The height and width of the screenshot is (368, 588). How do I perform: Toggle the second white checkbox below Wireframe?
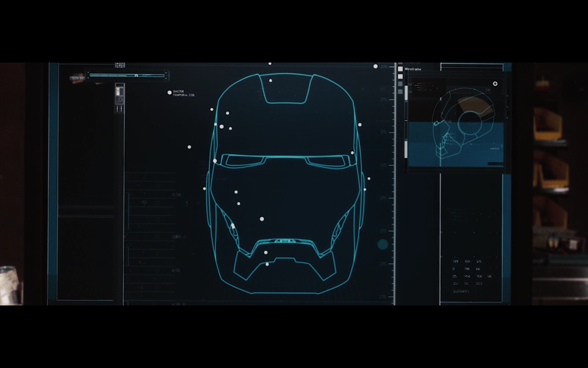point(400,76)
